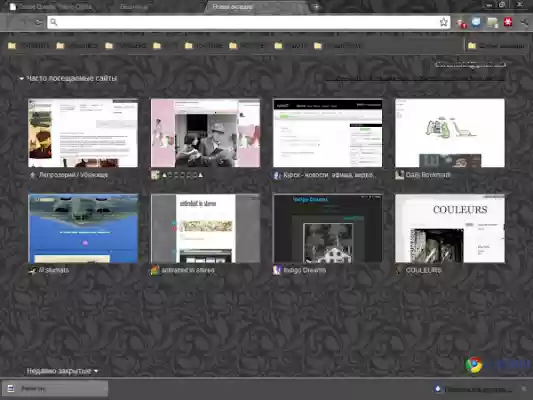
Task: Open the downloaded file in downloads bar
Action: point(55,388)
